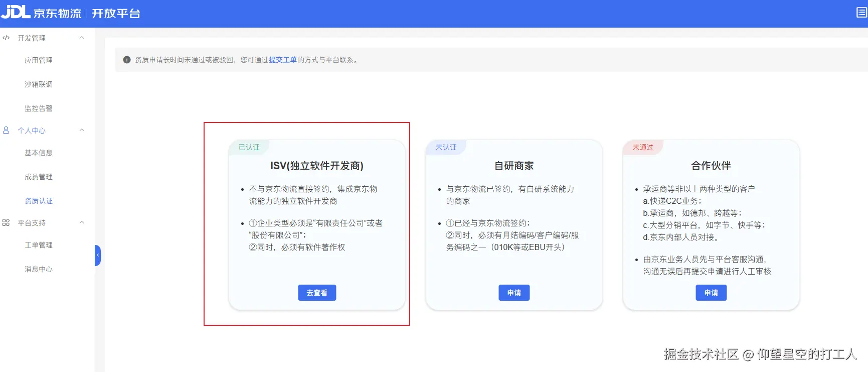868x372 pixels.
Task: Click the 个人中心 person icon
Action: coord(6,130)
